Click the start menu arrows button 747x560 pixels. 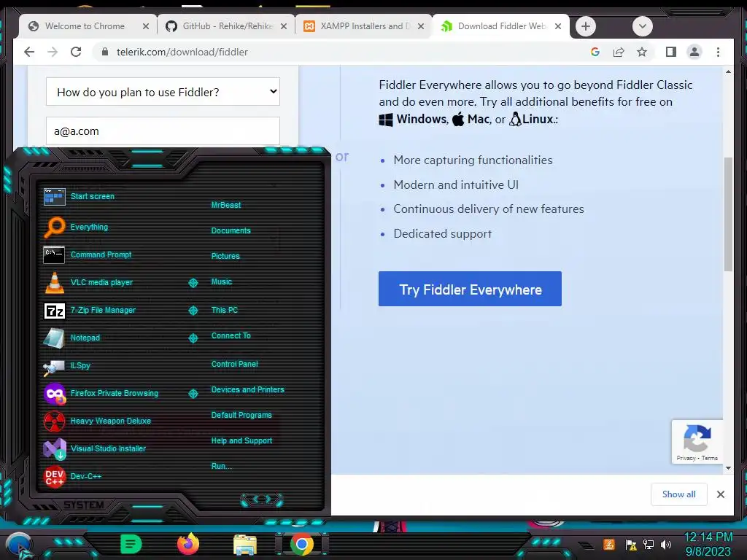tap(262, 499)
